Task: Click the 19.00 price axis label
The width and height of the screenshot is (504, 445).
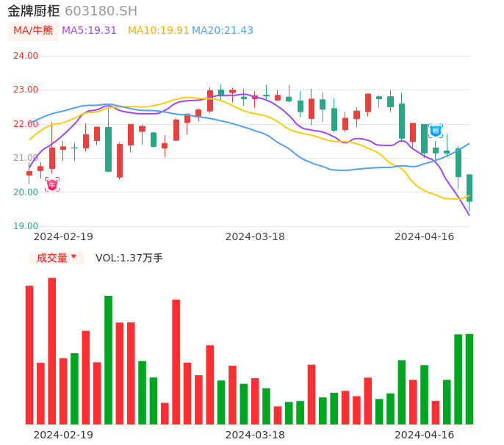Action: tap(26, 226)
